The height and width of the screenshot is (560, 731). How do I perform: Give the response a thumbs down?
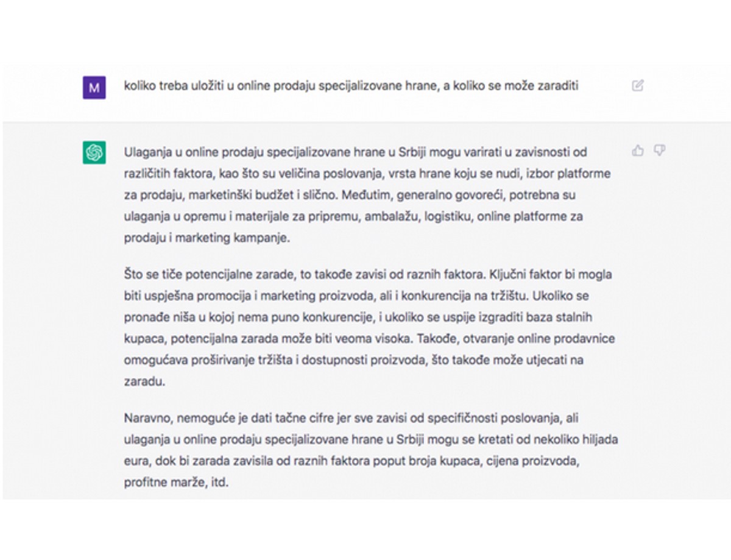click(x=659, y=150)
